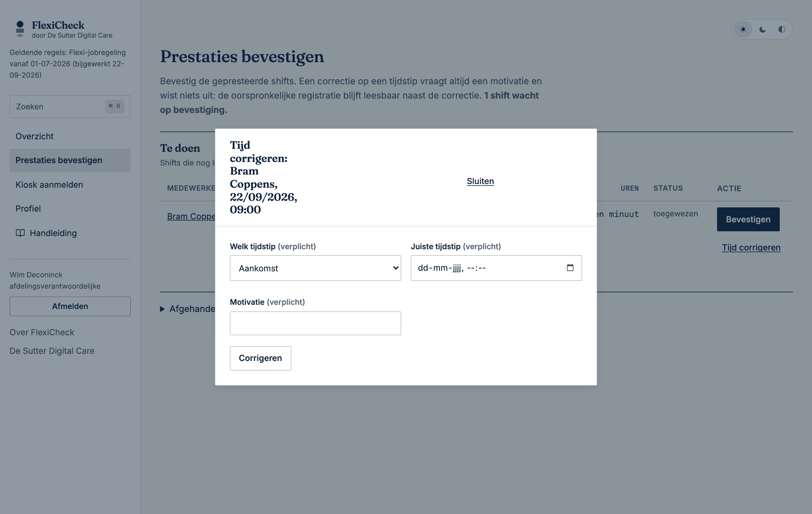Switch to dark theme moon icon

(762, 29)
